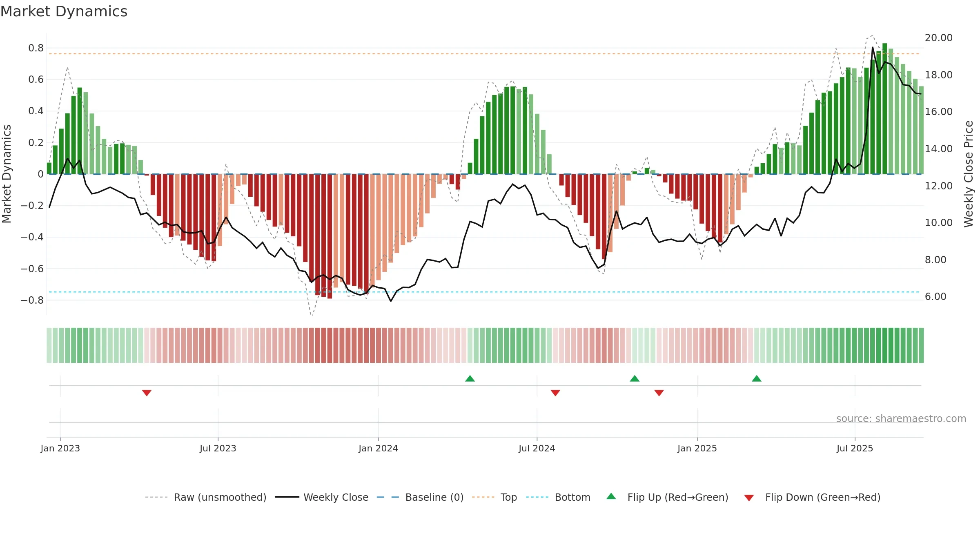This screenshot has height=551, width=980.
Task: Click the 18.00 price axis tick label
Action: pos(939,75)
